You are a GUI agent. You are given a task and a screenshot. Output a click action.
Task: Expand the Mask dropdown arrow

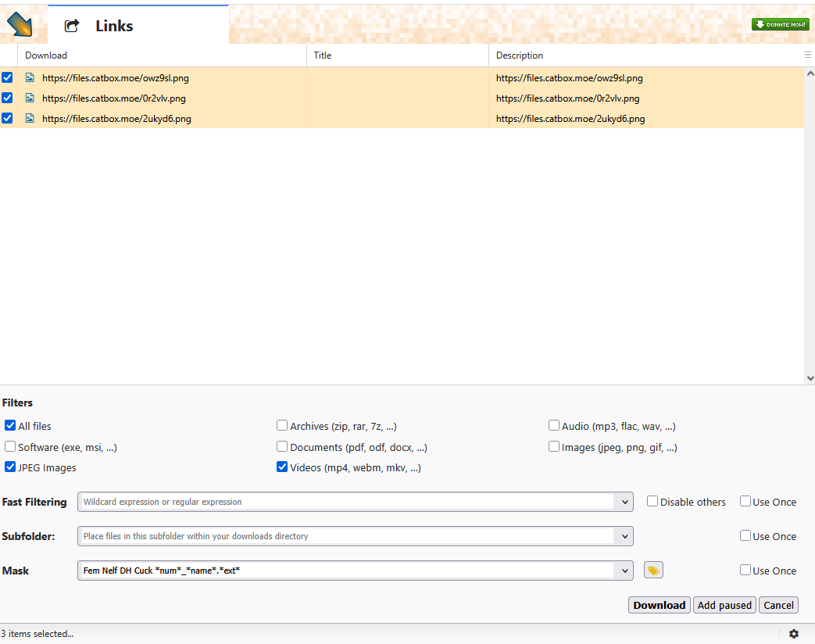(624, 571)
